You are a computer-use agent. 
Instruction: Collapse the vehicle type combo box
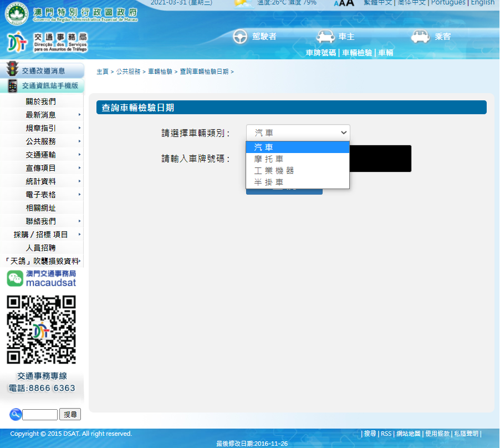[298, 133]
